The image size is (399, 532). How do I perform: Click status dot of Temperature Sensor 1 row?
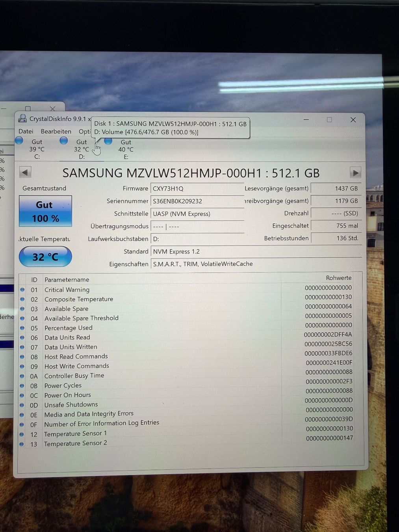coord(22,434)
